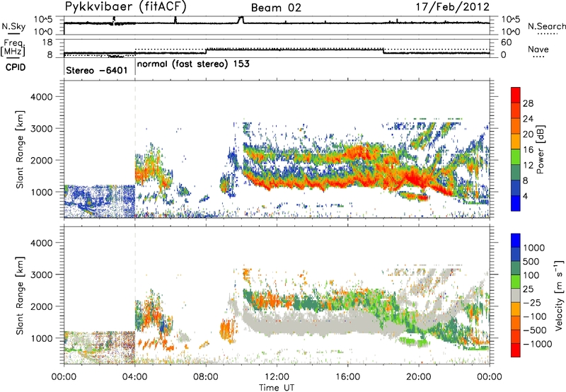The image size is (566, 392).
Task: Click the 'N.Search' legend label
Action: (546, 26)
